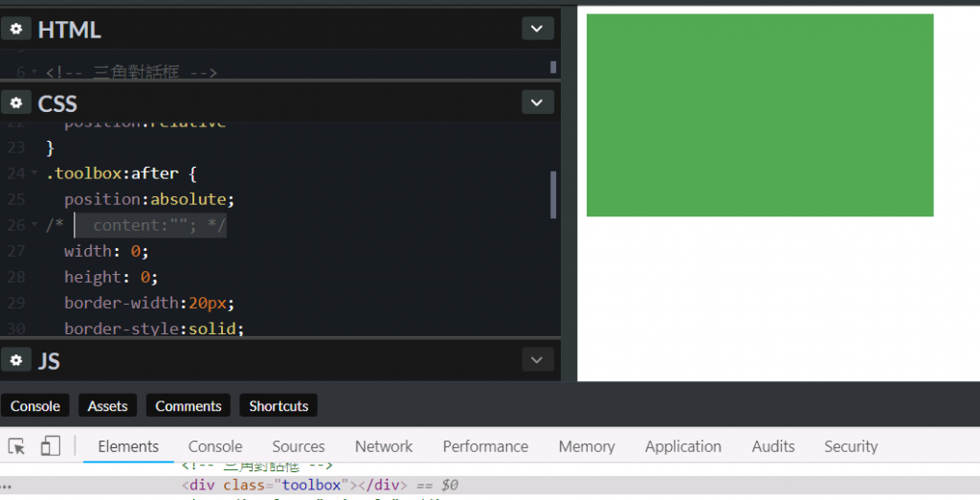Switch to the Security tab
Viewport: 980px width, 500px height.
[x=851, y=446]
